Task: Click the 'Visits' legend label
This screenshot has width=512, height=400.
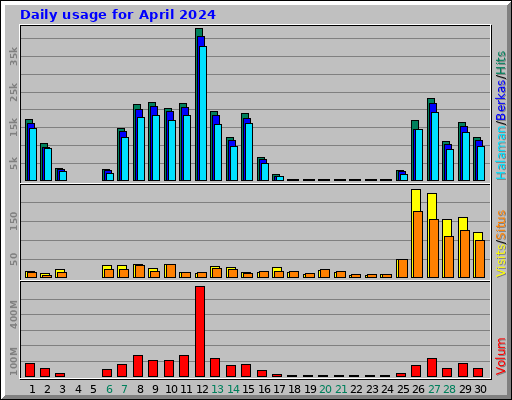Action: 501,261
